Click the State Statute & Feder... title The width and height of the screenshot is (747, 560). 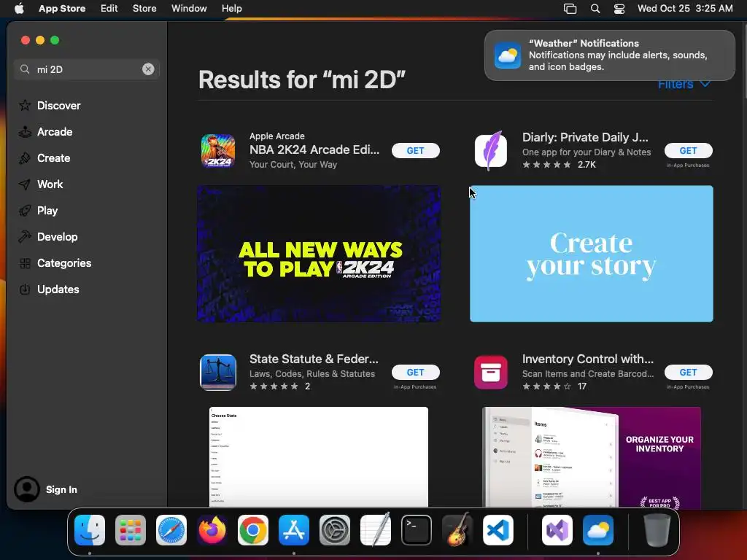point(314,359)
